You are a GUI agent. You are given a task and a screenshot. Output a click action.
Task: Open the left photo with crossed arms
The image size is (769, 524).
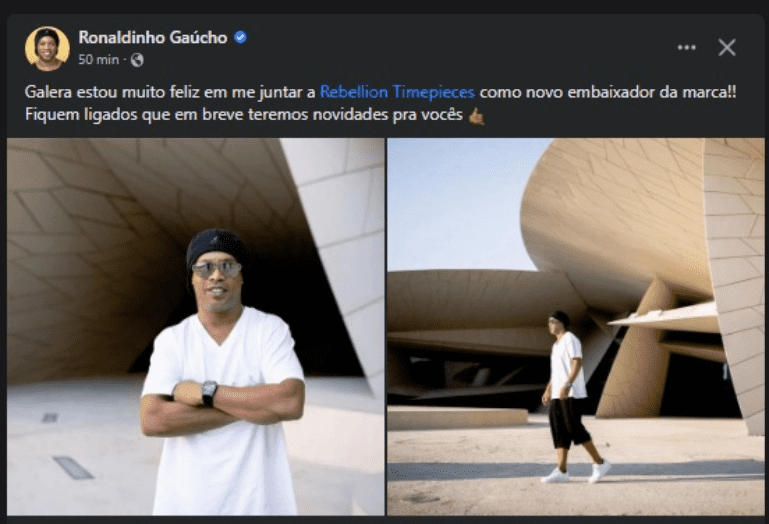(196, 327)
